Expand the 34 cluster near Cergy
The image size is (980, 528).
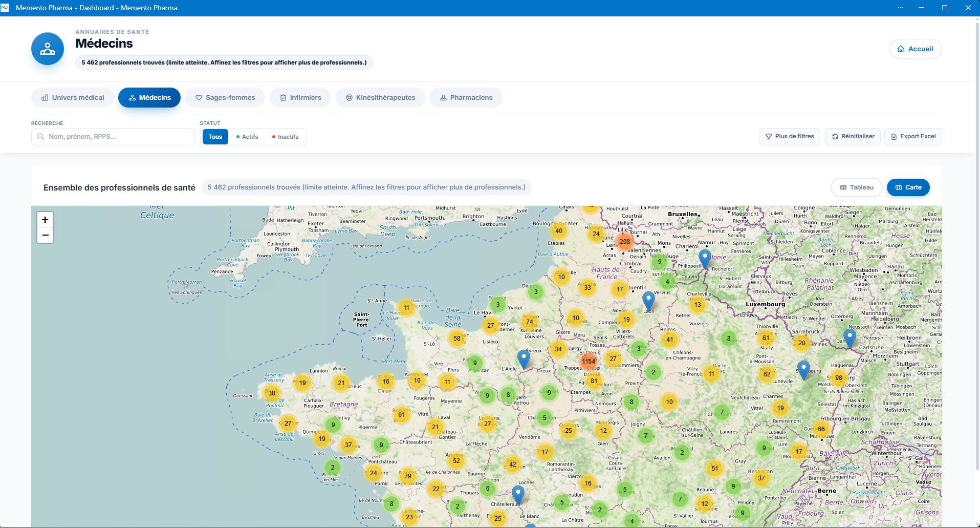point(558,349)
